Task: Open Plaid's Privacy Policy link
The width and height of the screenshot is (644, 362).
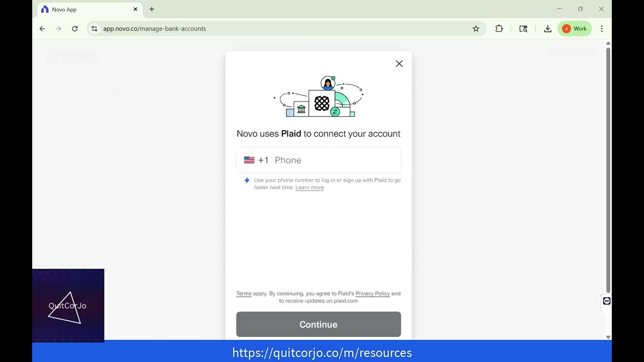Action: [x=372, y=294]
